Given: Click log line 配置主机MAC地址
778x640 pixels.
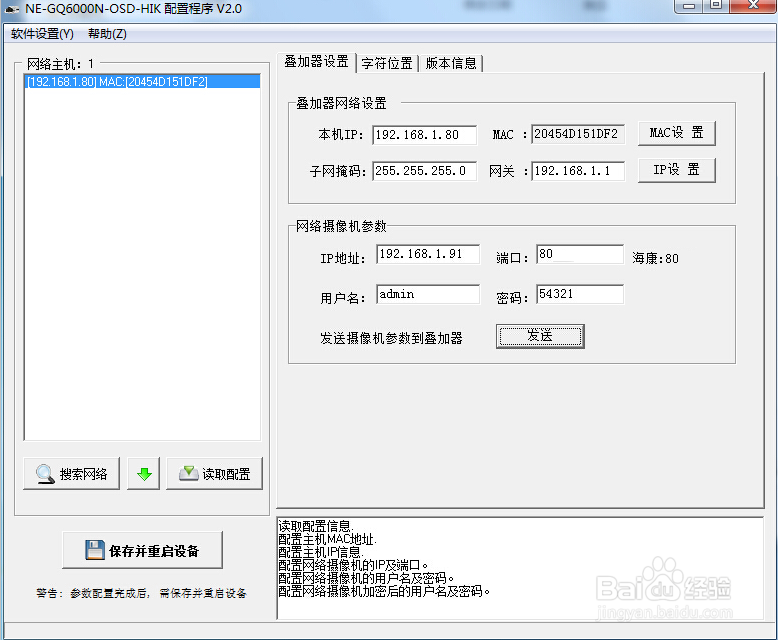Looking at the screenshot, I should point(327,539).
